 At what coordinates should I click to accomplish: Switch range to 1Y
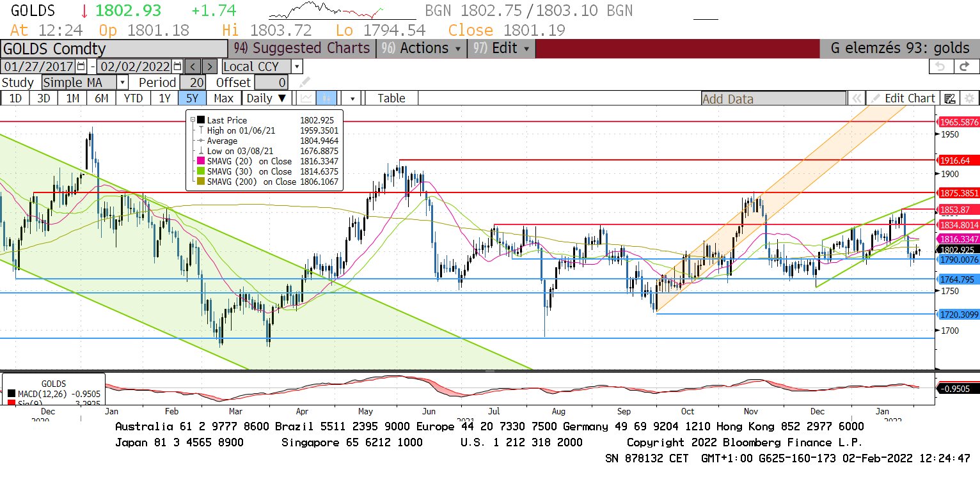click(x=165, y=98)
